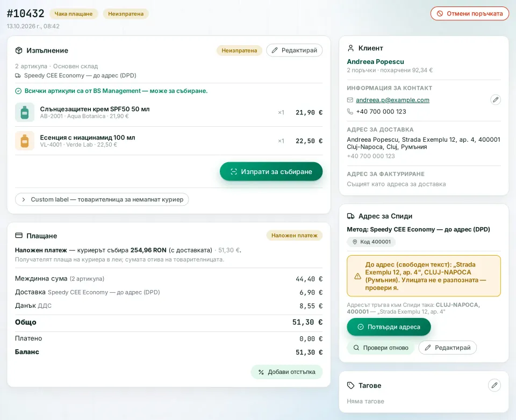Open customer Andreea Popescu profile link
Image resolution: width=516 pixels, height=420 pixels.
375,62
